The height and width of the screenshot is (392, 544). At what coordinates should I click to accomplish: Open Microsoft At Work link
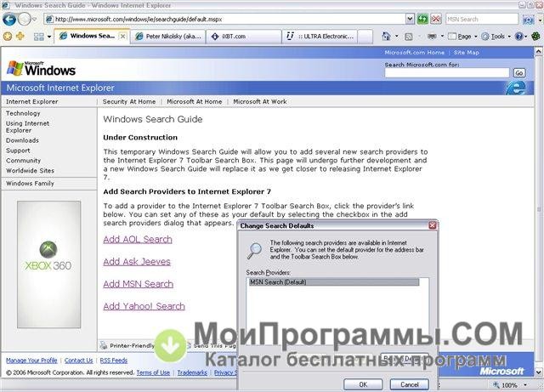click(x=260, y=102)
